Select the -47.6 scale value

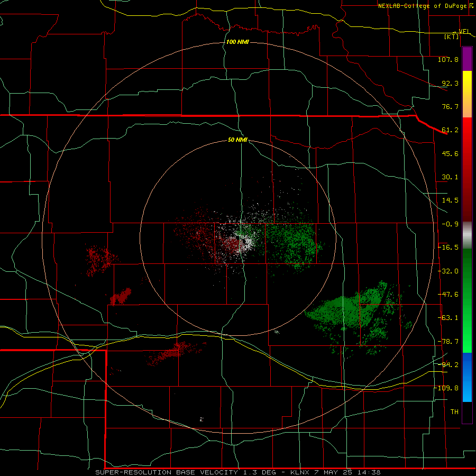[448, 295]
